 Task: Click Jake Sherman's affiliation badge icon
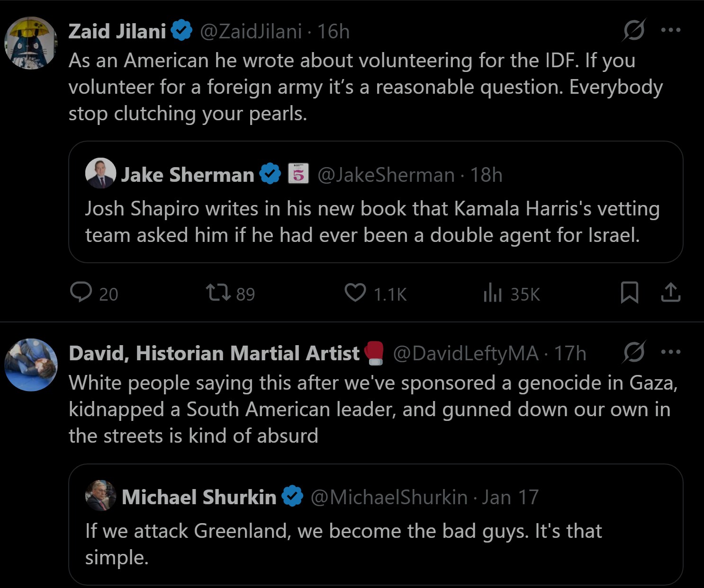pos(298,174)
